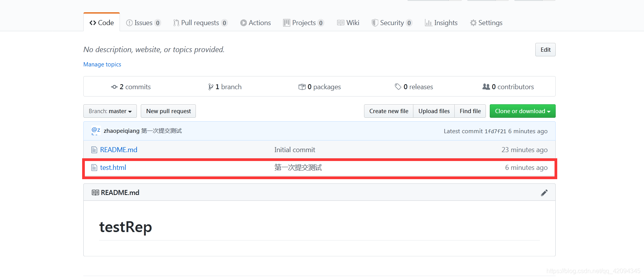Expand the Branch: master dropdown
This screenshot has height=278, width=644.
(x=110, y=111)
